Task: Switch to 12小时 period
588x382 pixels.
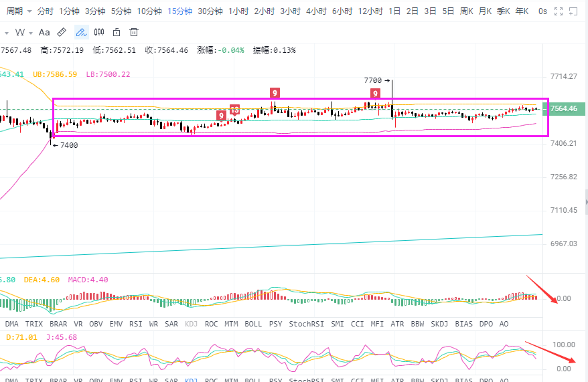Action: pyautogui.click(x=370, y=11)
